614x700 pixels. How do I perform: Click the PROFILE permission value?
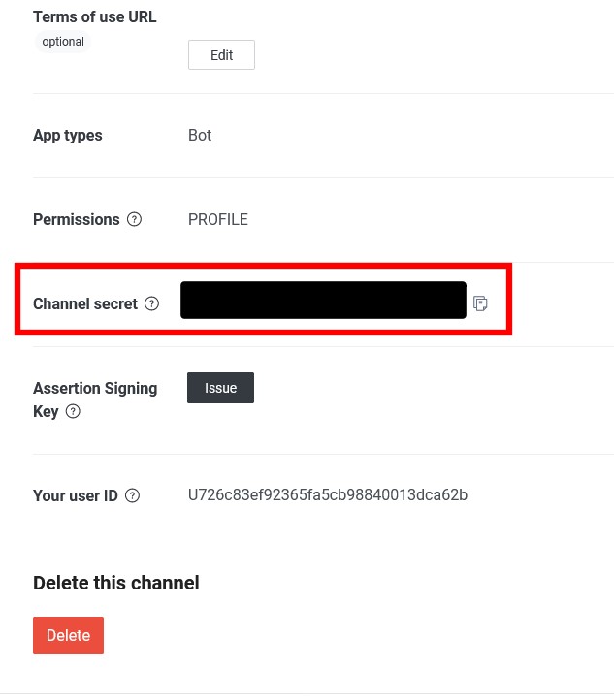(x=218, y=219)
